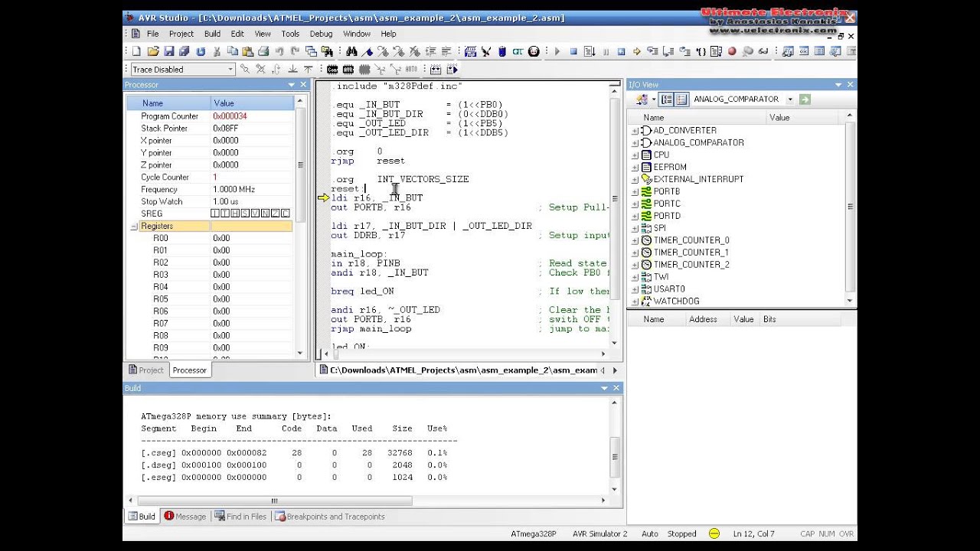The height and width of the screenshot is (551, 980).
Task: Switch to the Breakpoints and Tracepoints tab
Action: tap(329, 517)
